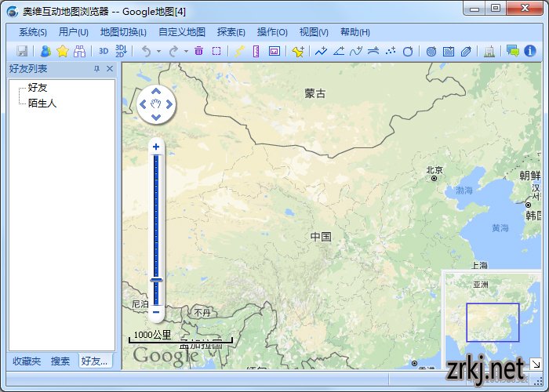
Task: Select the 陌生人 tree node
Action: (42, 103)
